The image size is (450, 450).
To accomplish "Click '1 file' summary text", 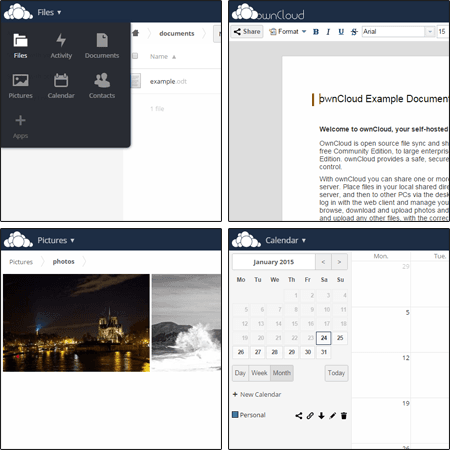I will (157, 109).
